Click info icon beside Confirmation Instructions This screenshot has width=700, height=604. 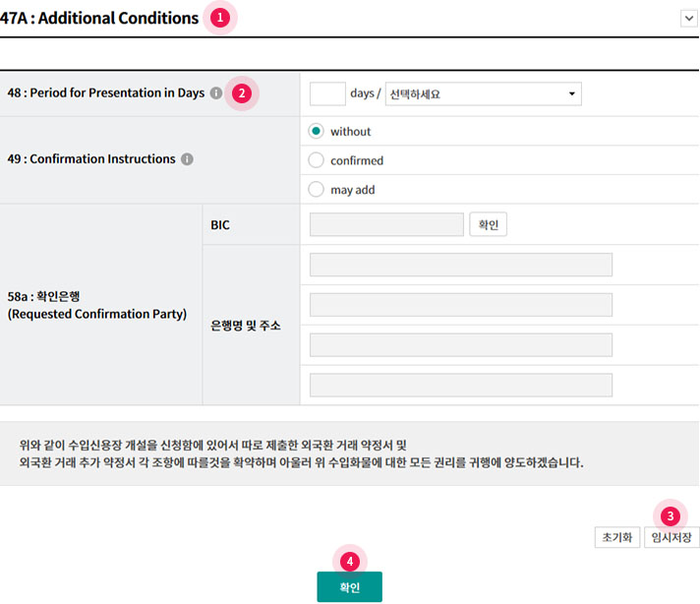coord(187,159)
